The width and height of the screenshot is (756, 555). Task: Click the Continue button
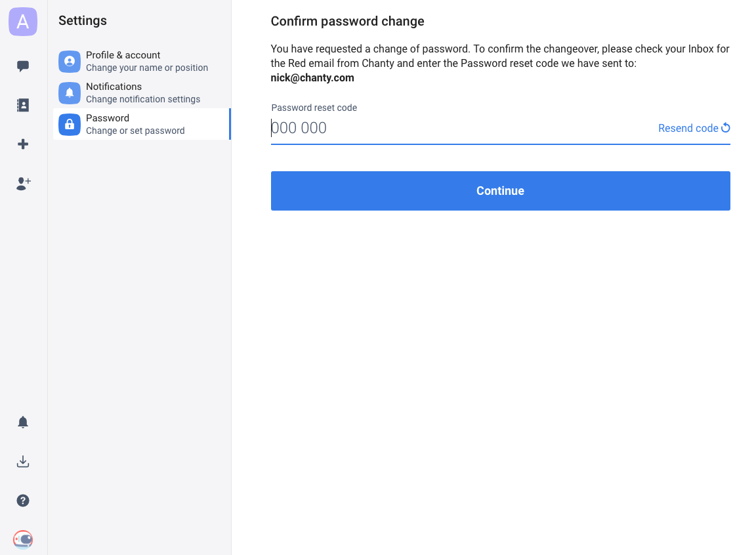[501, 191]
